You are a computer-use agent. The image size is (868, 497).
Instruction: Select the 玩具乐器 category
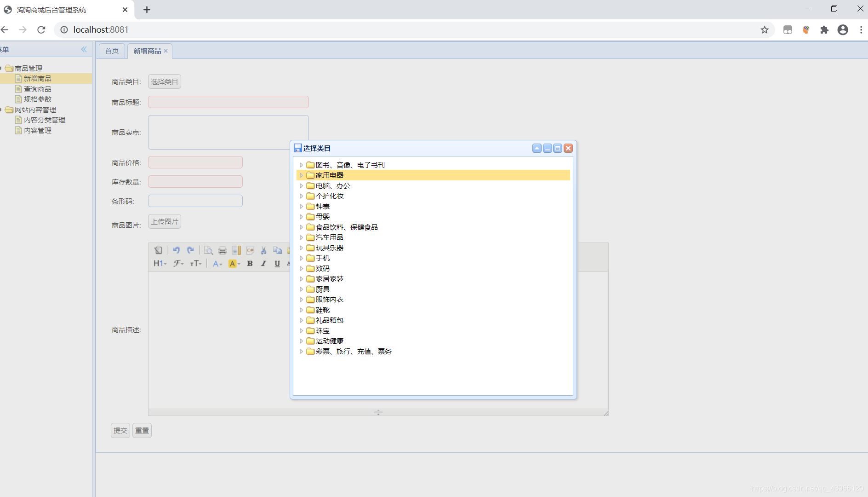coord(330,248)
